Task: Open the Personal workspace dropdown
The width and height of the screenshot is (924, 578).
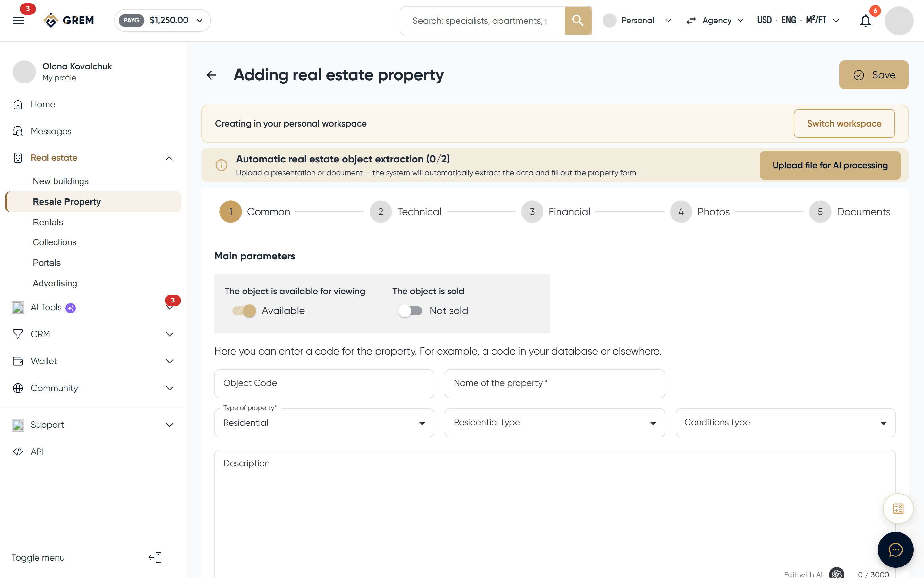Action: [x=637, y=20]
